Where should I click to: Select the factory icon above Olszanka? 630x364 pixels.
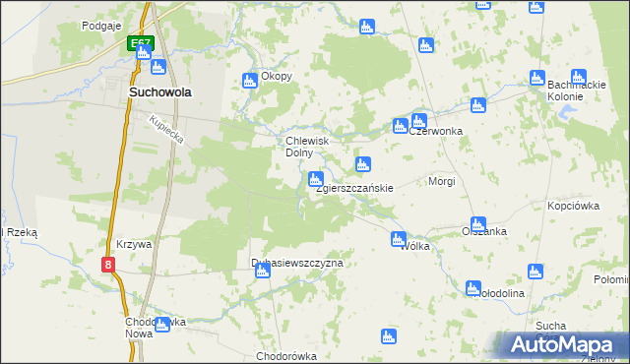tap(478, 224)
